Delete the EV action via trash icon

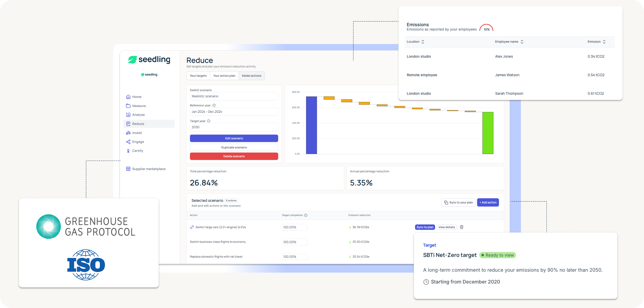(x=462, y=227)
